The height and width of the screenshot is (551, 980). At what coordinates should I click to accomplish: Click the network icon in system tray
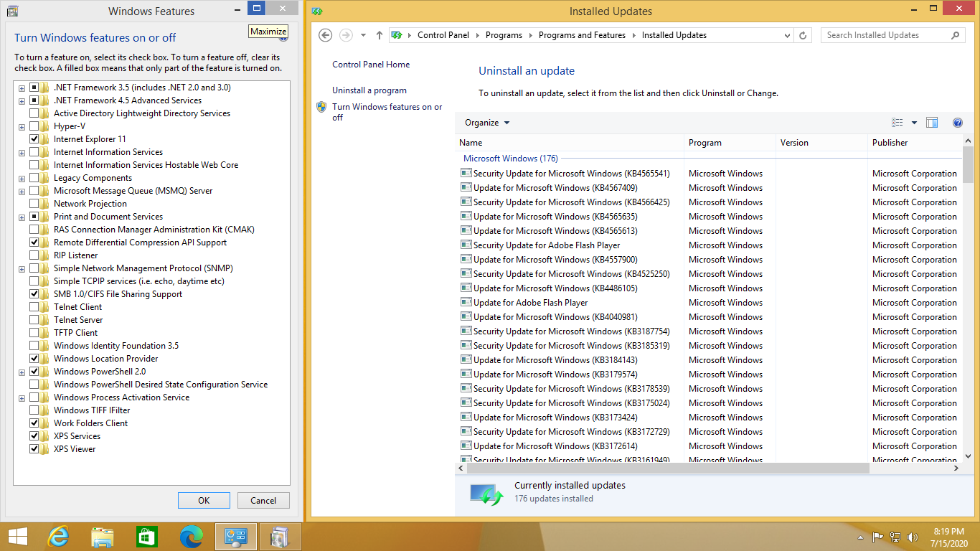click(x=895, y=537)
